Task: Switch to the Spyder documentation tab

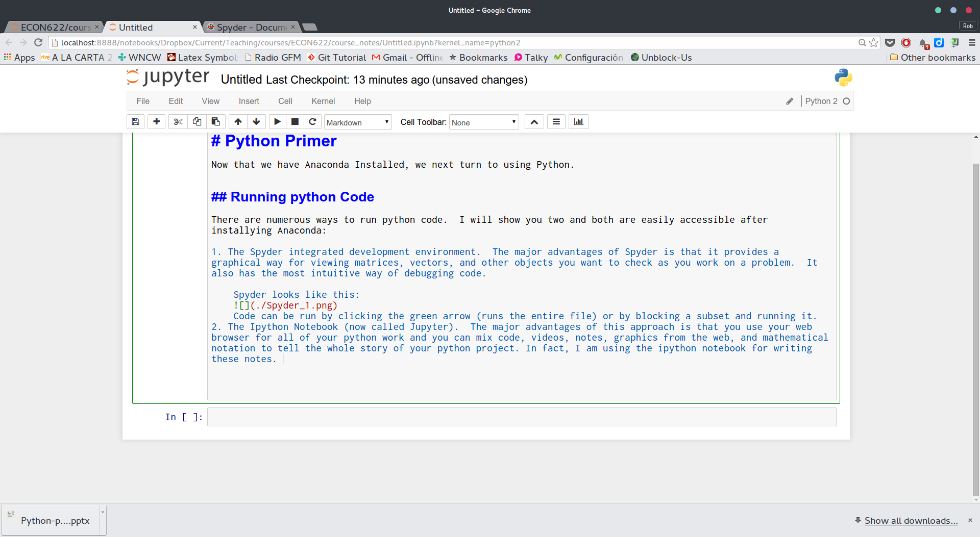Action: [251, 28]
